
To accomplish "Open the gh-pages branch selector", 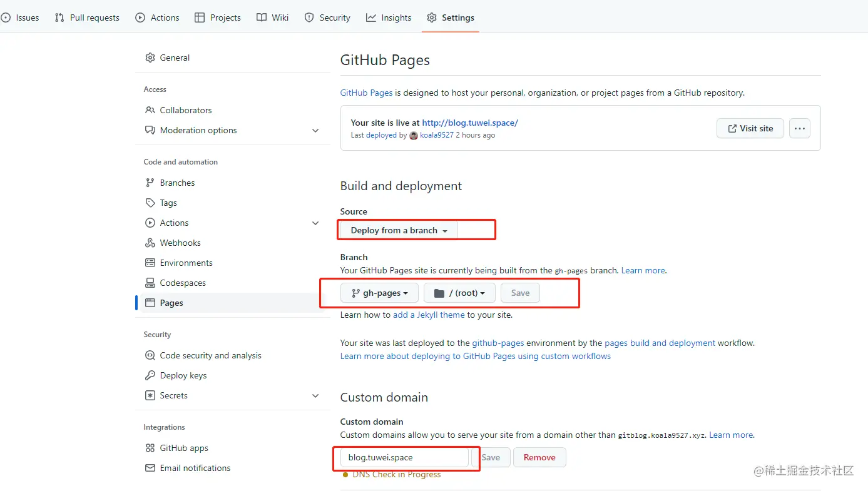I will [x=379, y=293].
